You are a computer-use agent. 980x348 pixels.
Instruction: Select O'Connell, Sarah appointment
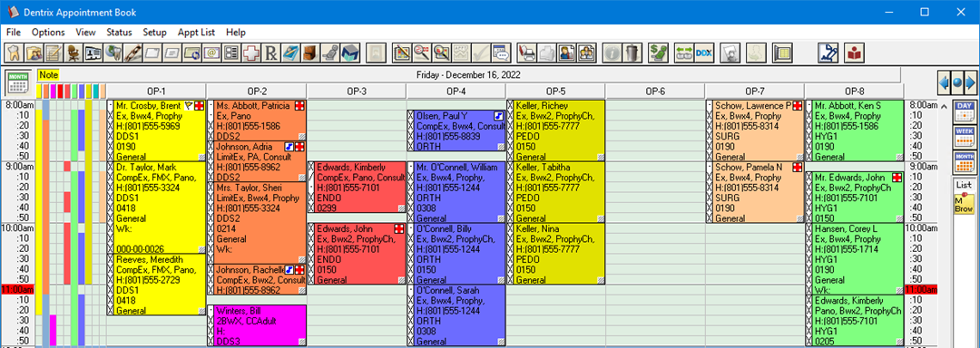pos(456,315)
